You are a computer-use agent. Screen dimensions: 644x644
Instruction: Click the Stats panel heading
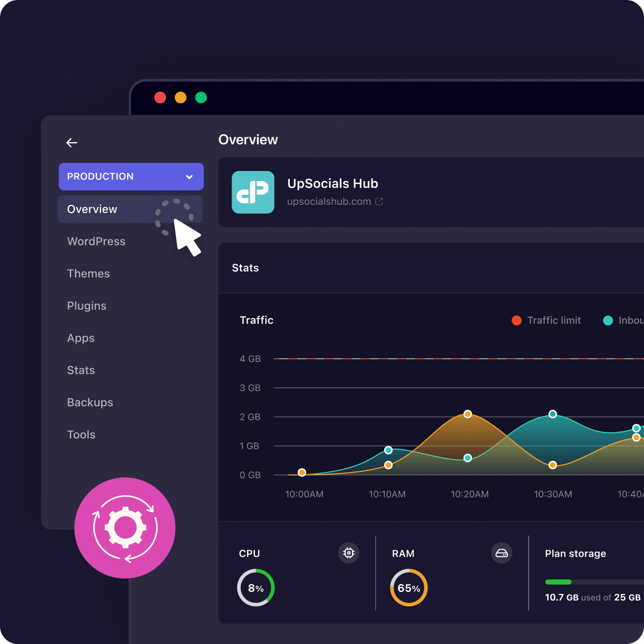(x=245, y=268)
